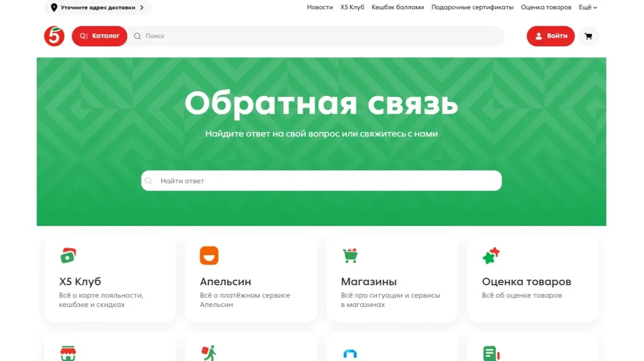This screenshot has height=361, width=644.
Task: Click the Оценка товаров stars icon
Action: [491, 255]
